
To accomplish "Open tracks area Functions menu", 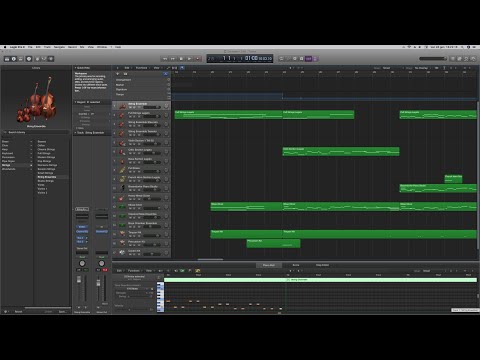I will [x=142, y=68].
